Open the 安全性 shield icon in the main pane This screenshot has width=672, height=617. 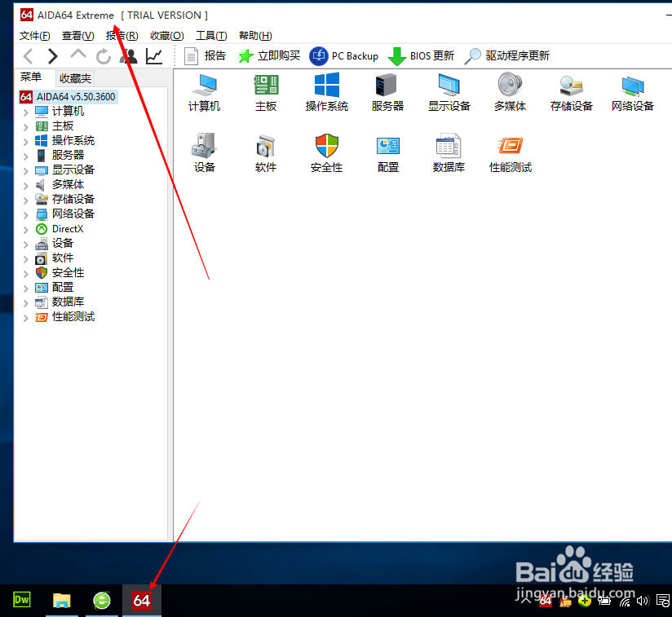(x=326, y=153)
